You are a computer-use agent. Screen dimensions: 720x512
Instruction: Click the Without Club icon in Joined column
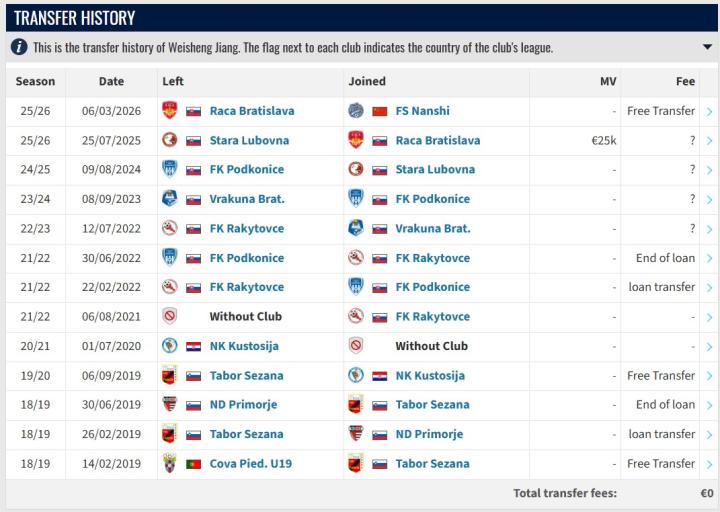coord(355,346)
